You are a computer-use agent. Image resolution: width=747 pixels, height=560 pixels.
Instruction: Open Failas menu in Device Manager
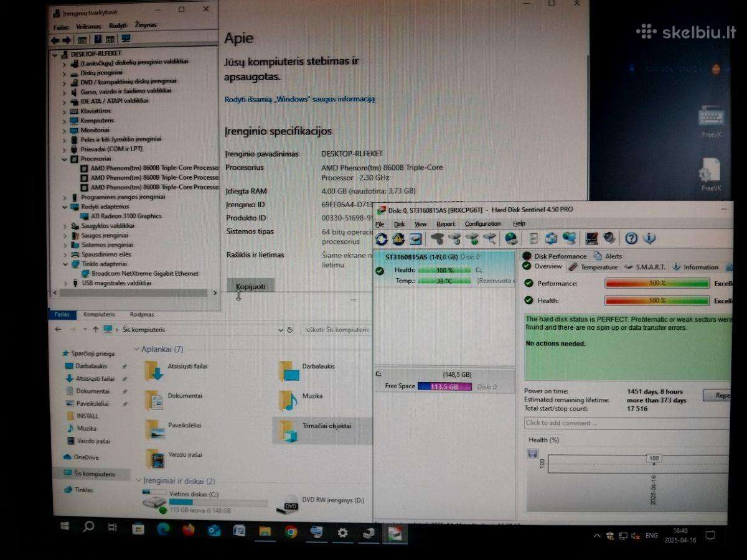pos(60,27)
